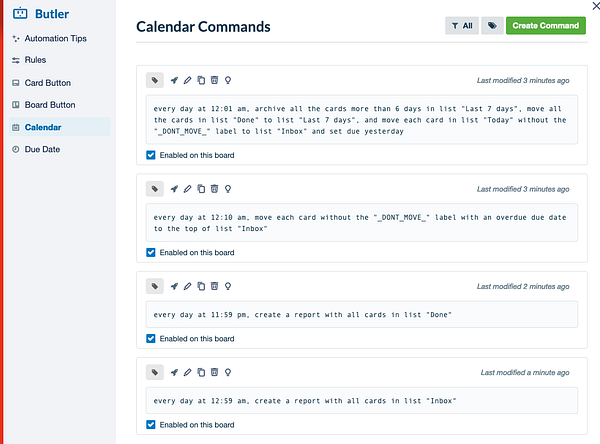The image size is (600, 444).
Task: Copy the 12:10 am overdue command
Action: coord(201,188)
